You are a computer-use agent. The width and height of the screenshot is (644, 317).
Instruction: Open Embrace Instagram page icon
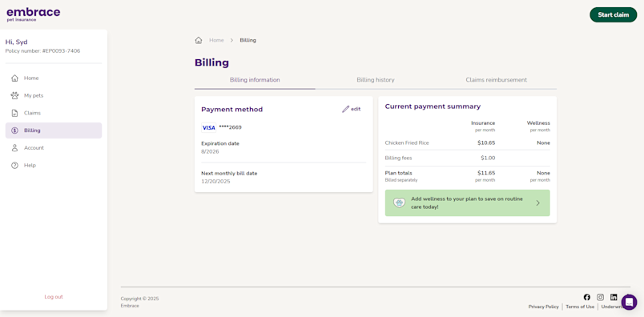[x=601, y=297]
